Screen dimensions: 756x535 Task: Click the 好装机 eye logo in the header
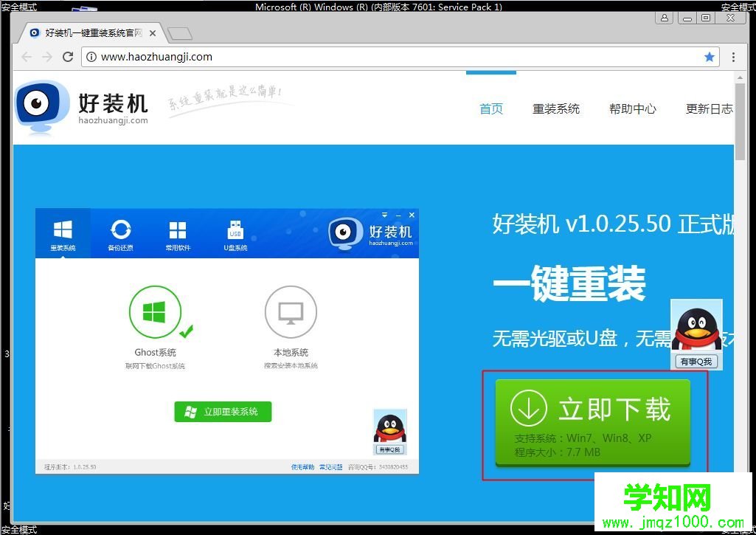point(41,103)
